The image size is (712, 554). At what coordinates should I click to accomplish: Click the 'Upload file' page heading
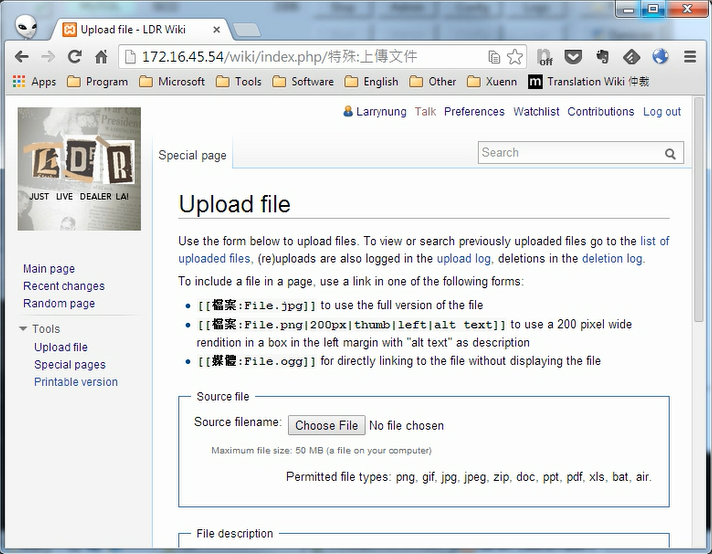234,204
